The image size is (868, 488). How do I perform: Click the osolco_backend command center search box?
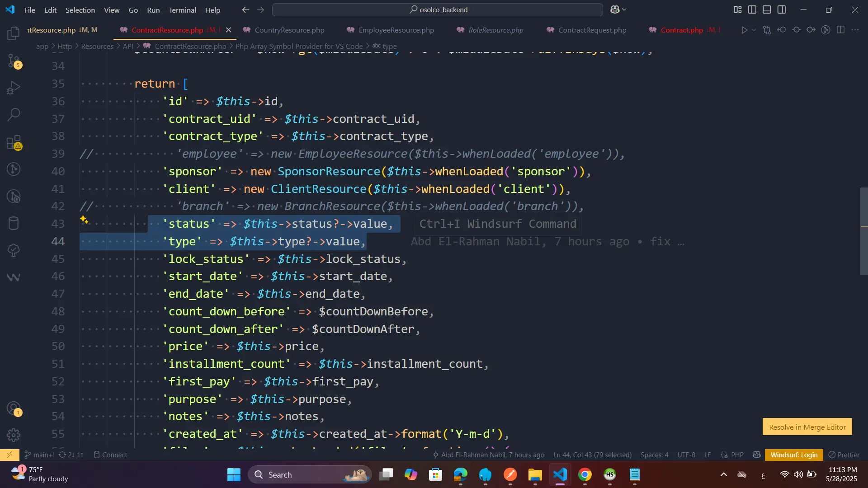(x=438, y=9)
